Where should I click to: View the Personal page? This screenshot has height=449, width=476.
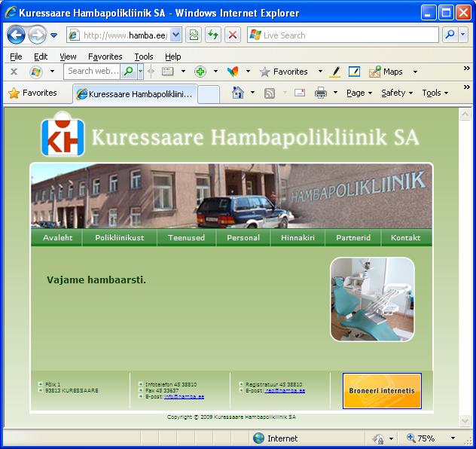click(243, 237)
